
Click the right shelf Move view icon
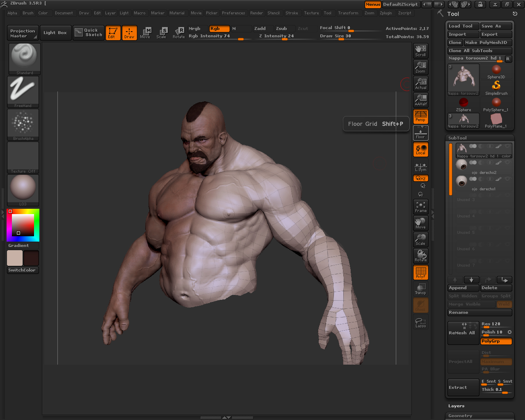421,223
